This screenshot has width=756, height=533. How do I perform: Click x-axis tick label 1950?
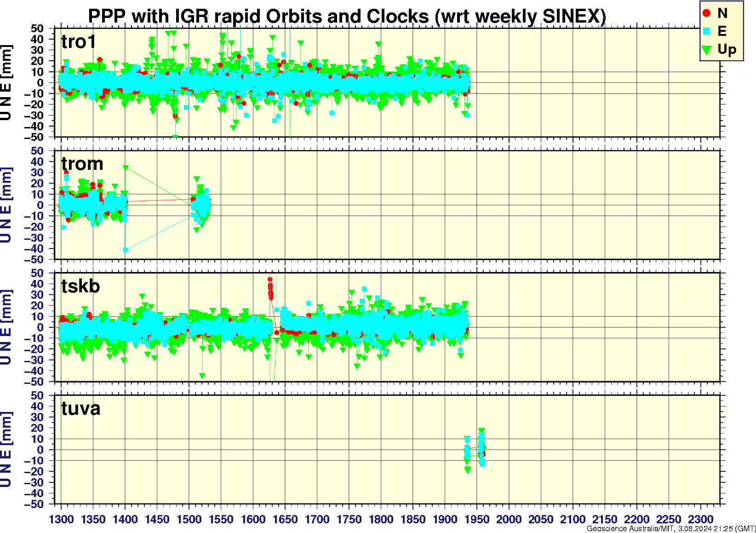[x=477, y=519]
